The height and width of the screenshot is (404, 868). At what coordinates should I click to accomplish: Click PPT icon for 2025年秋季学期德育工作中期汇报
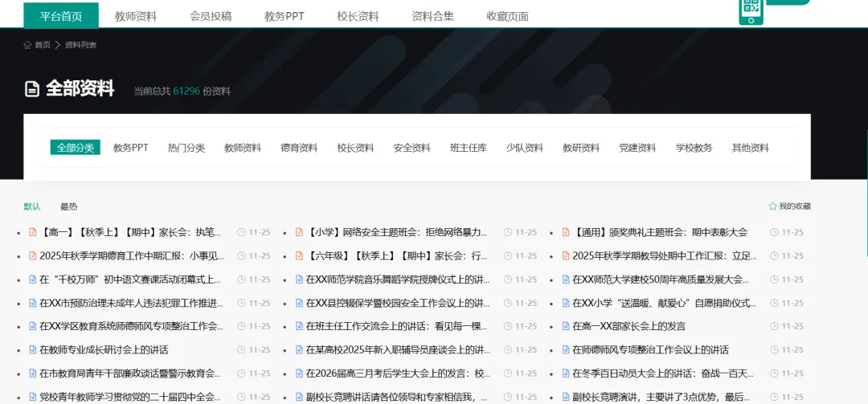(x=33, y=255)
